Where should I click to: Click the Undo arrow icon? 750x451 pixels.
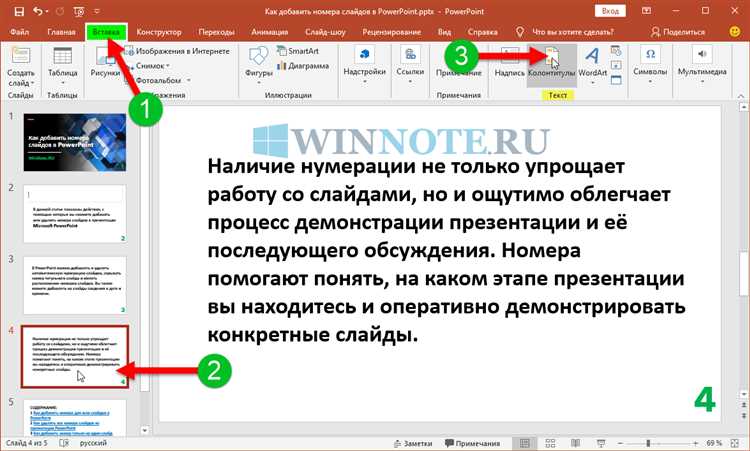pyautogui.click(x=37, y=11)
